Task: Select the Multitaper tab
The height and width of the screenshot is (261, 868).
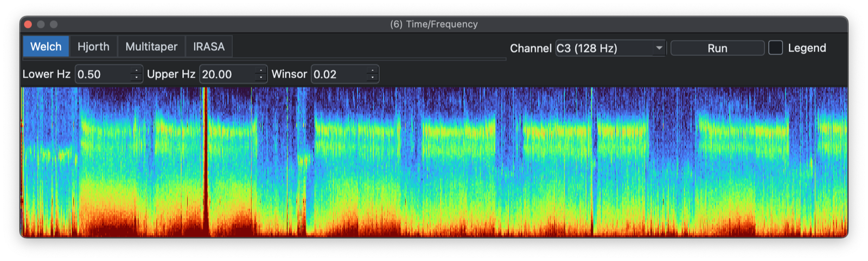Action: pyautogui.click(x=151, y=47)
